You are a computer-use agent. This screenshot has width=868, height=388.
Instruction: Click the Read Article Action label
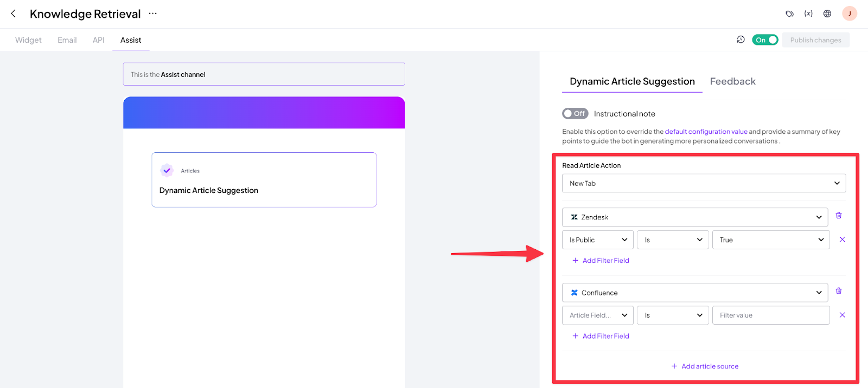591,166
